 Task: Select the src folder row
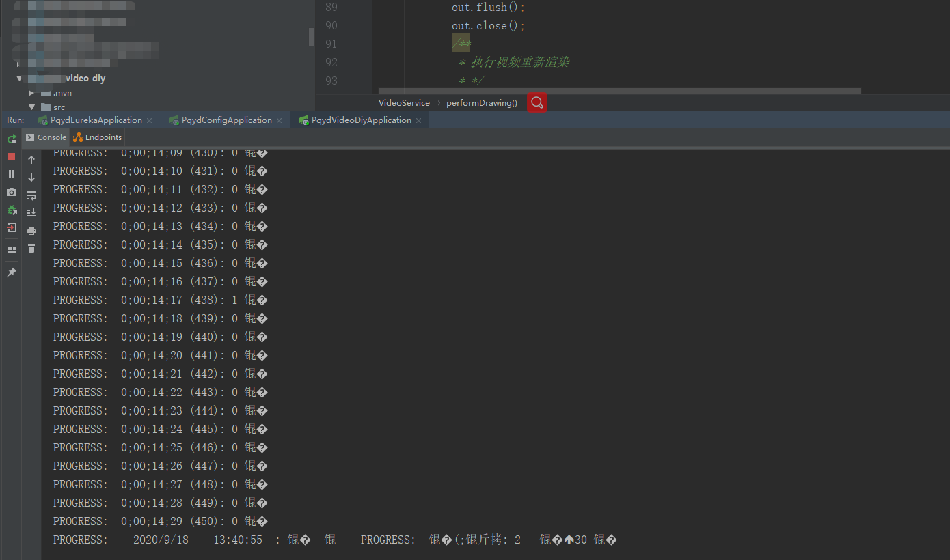tap(53, 107)
